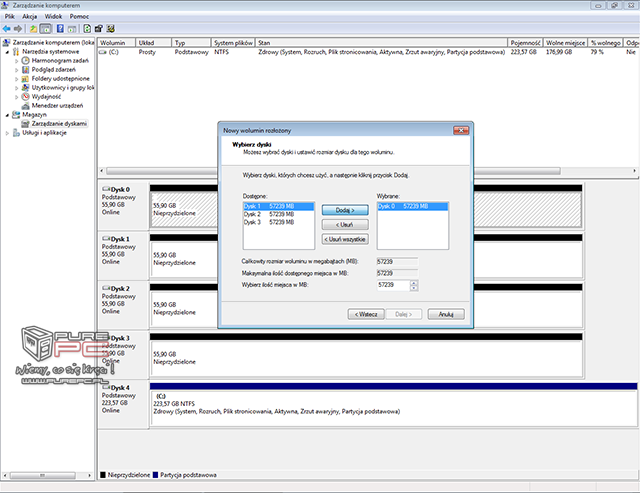Select Dysk 3 in the Dostępne list
640x493 pixels.
[x=278, y=222]
